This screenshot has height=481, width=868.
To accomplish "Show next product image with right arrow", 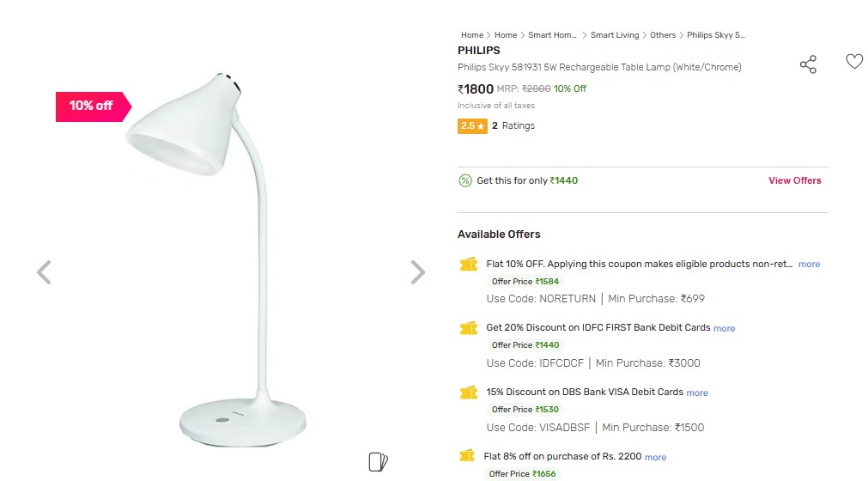I will [417, 272].
